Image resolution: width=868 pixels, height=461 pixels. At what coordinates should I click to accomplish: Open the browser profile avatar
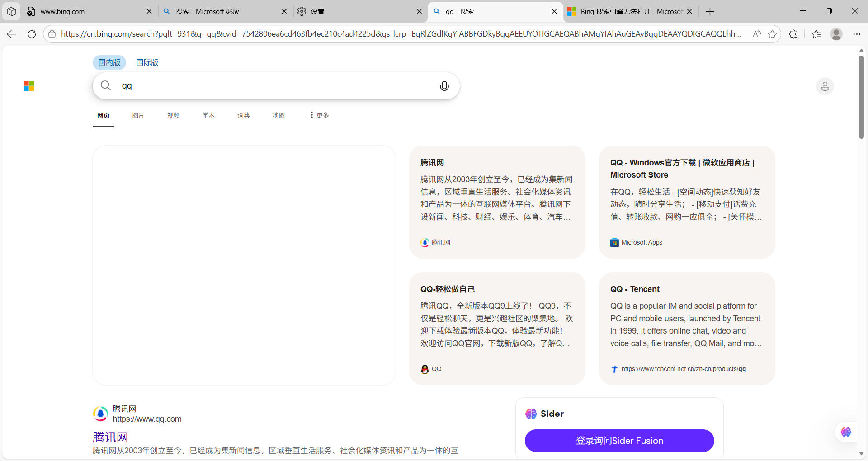pyautogui.click(x=836, y=34)
